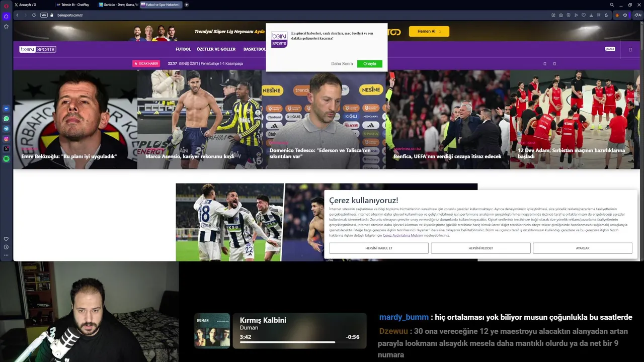
Task: Select the Futbol ve Spor Haberleri tab
Action: pos(160,5)
